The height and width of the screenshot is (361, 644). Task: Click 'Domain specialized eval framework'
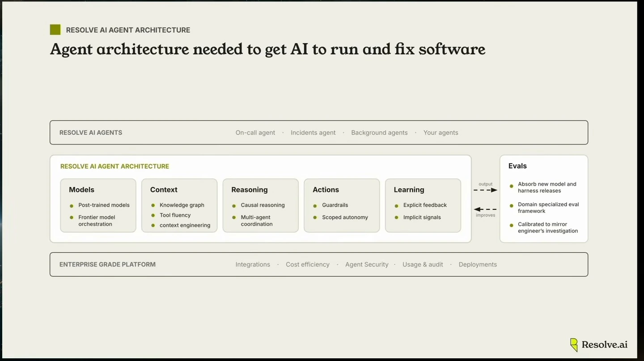pyautogui.click(x=548, y=208)
